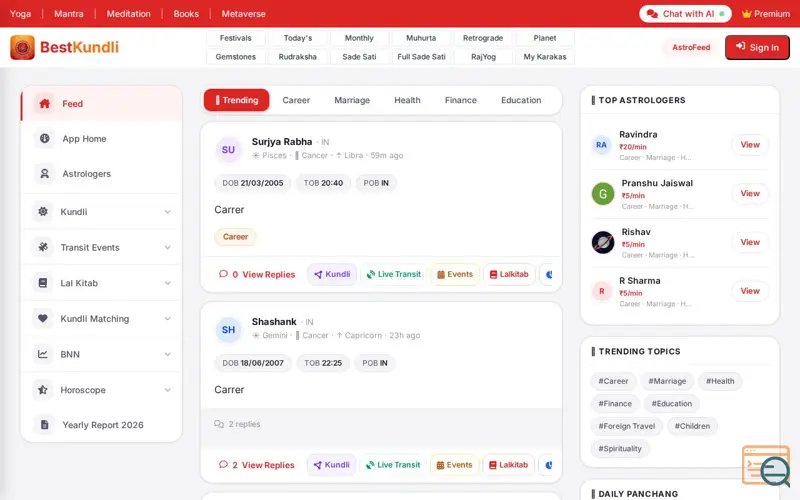
Task: Click R Sharma's R avatar
Action: pyautogui.click(x=602, y=291)
